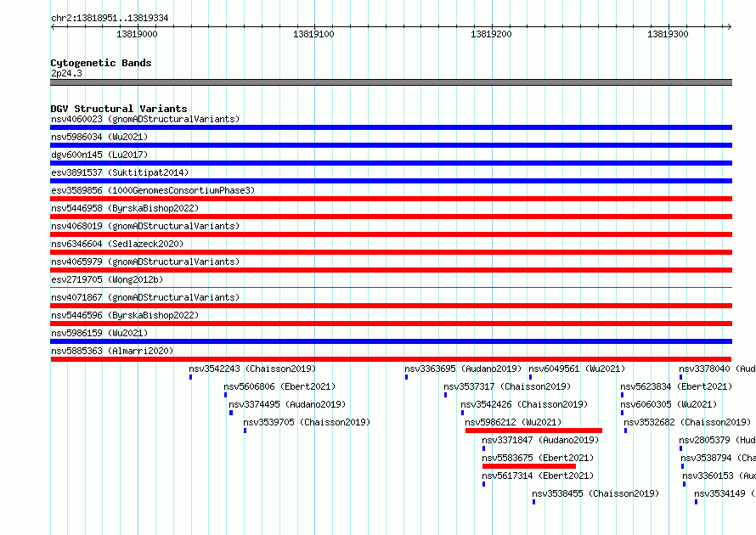Click the red bar under nsv5583675 (Ebert2021)
The width and height of the screenshot is (756, 535).
click(529, 466)
